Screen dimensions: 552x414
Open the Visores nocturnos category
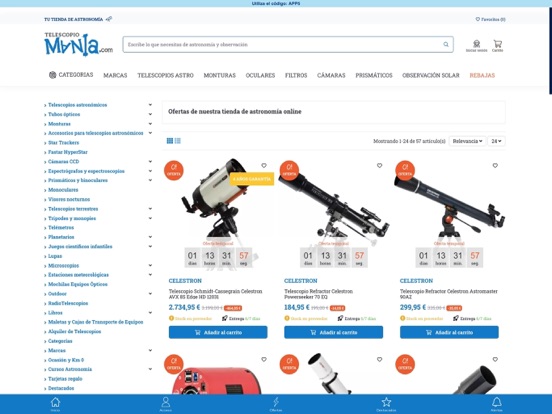coord(69,199)
